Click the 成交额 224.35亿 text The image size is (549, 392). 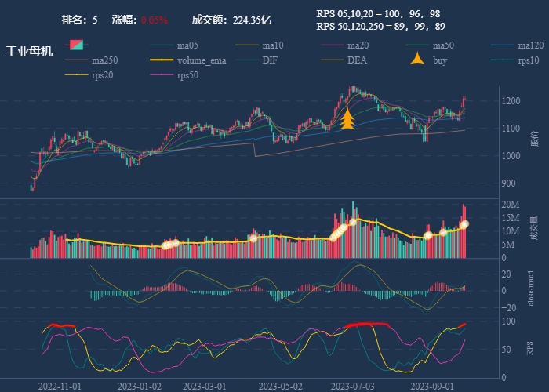pyautogui.click(x=231, y=20)
